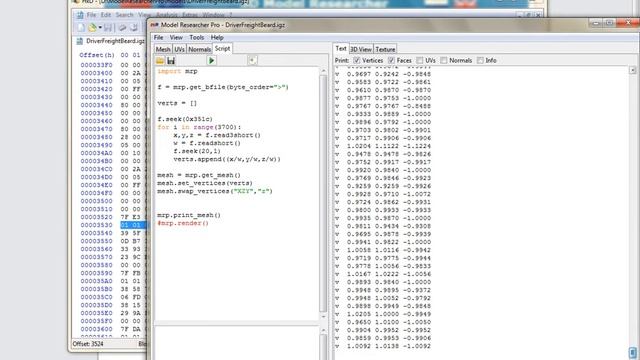Image resolution: width=640 pixels, height=360 pixels.
Task: Open the Texture tab
Action: pos(385,49)
